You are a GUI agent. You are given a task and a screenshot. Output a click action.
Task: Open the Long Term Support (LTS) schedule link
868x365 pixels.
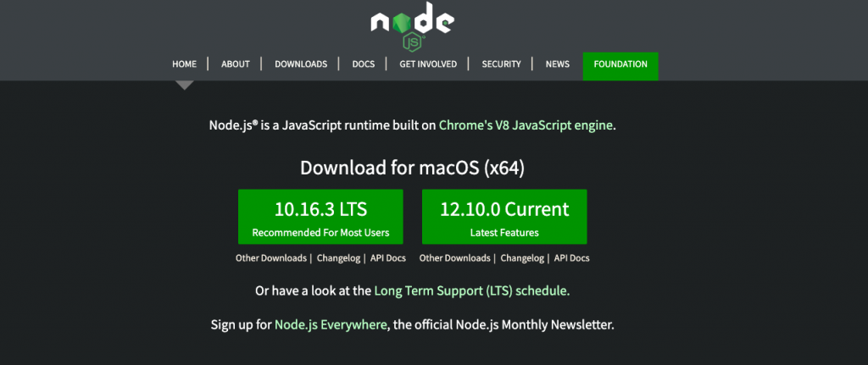(471, 290)
